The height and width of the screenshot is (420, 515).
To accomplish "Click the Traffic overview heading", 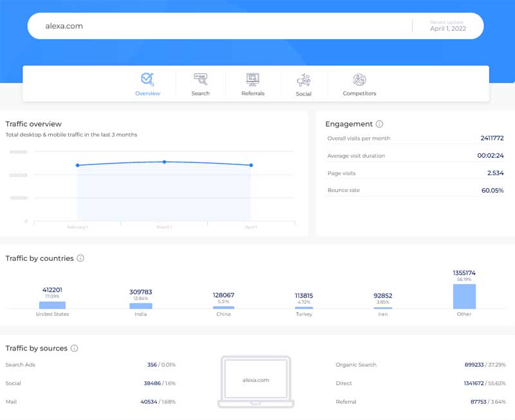I will [x=33, y=124].
